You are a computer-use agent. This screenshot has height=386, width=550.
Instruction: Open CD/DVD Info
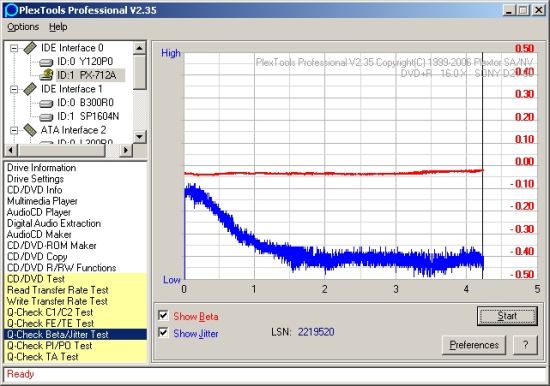34,190
